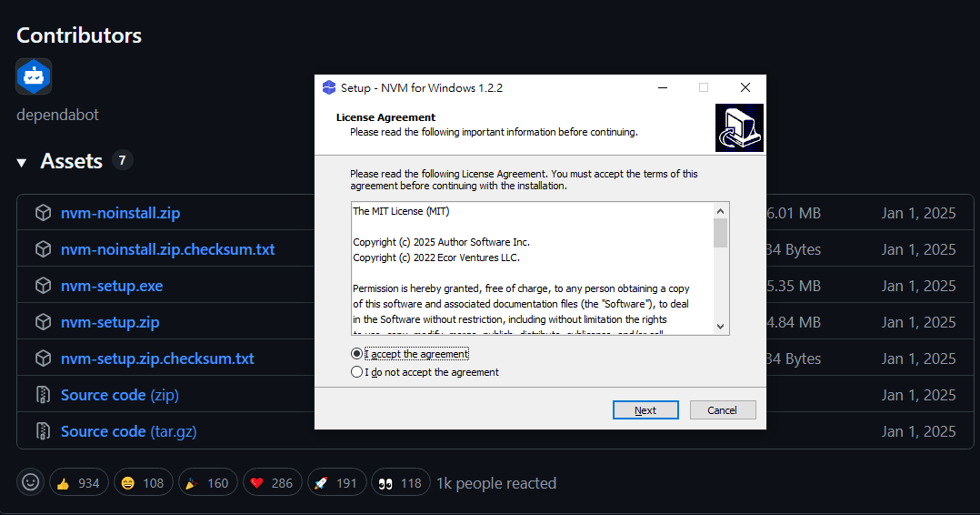Click the archive icon beside Source code (tar.gz)
This screenshot has height=515, width=980.
pos(43,431)
